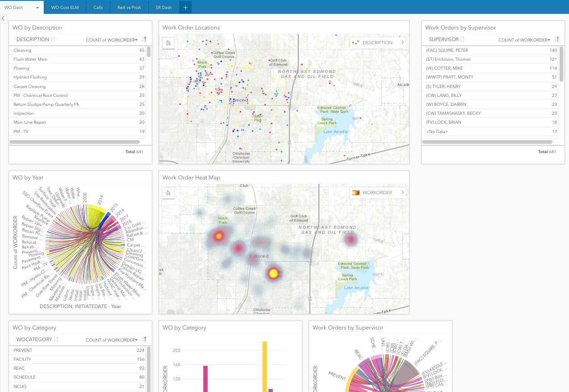Expand the WORKORDER legend chevron on heat map
569x392 pixels.
pos(402,193)
